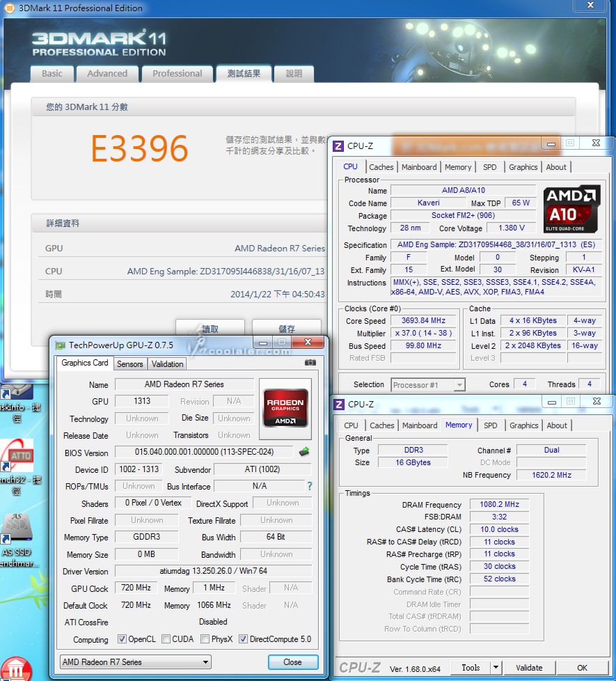Open the 說明 tab in 3DMark

click(294, 74)
